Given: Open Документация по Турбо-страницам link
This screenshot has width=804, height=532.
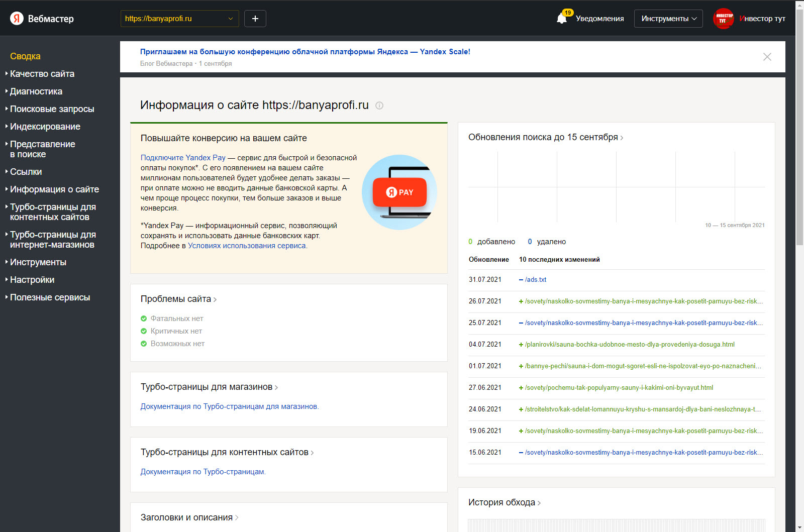Looking at the screenshot, I should point(203,472).
